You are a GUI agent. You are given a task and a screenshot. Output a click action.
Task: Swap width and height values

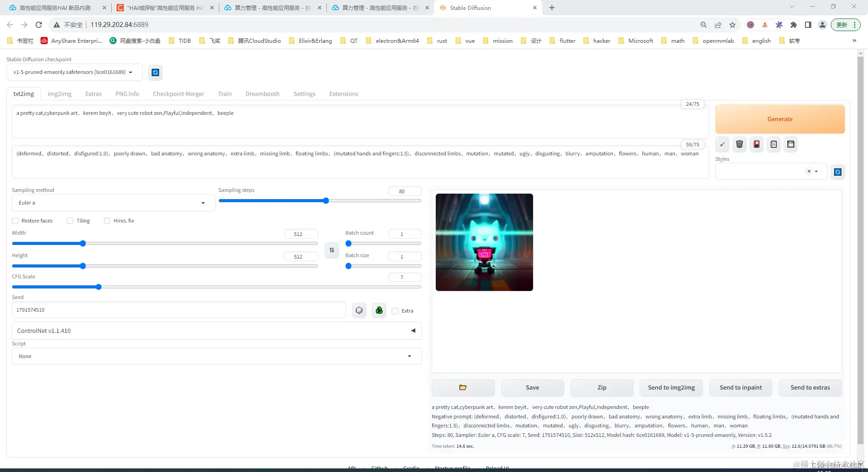(x=332, y=250)
